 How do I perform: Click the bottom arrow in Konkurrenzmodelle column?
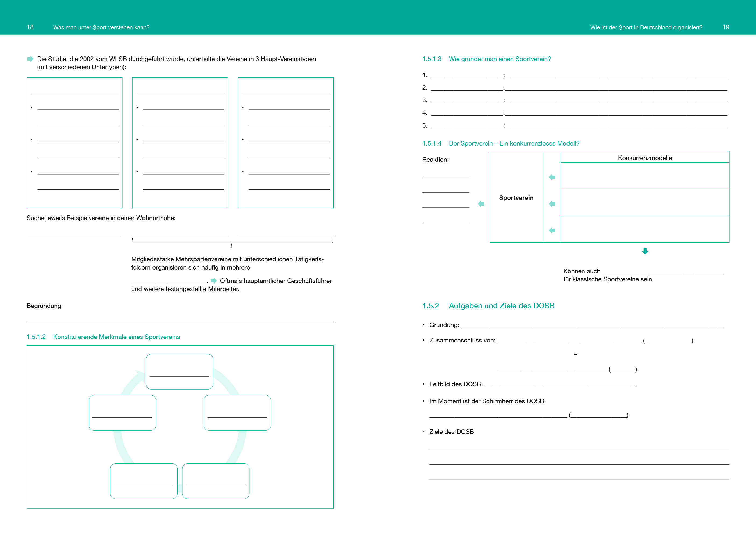click(552, 230)
